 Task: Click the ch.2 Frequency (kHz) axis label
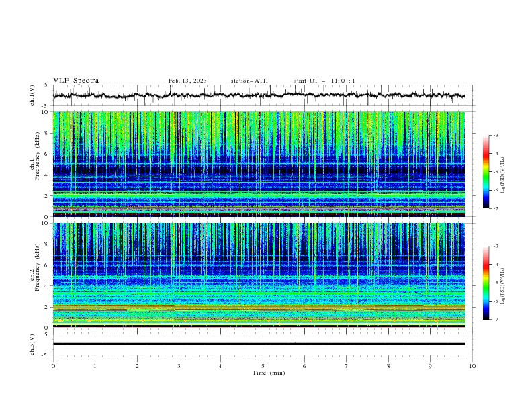(x=35, y=267)
